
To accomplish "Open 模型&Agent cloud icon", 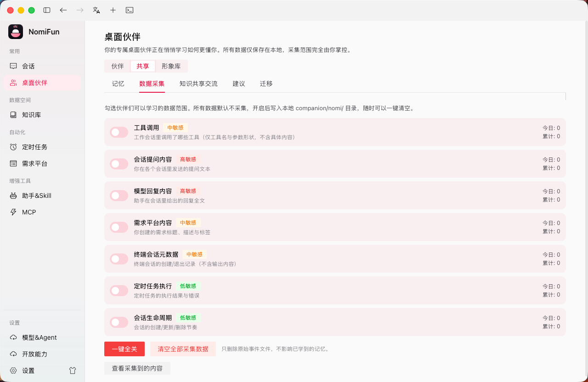I will (13, 337).
